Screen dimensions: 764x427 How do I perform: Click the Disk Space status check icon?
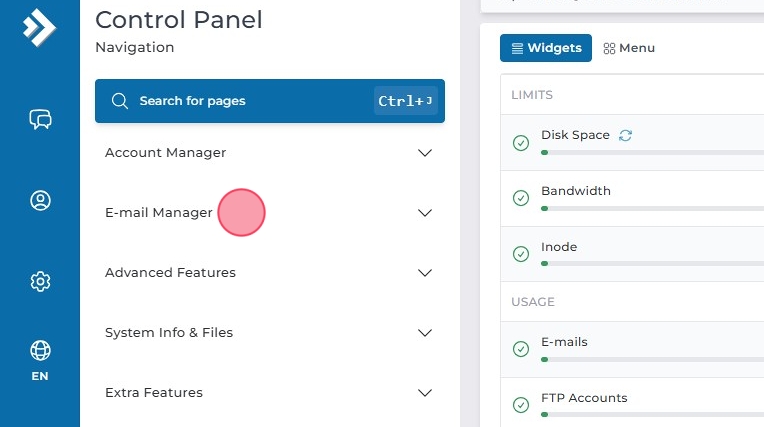[521, 143]
